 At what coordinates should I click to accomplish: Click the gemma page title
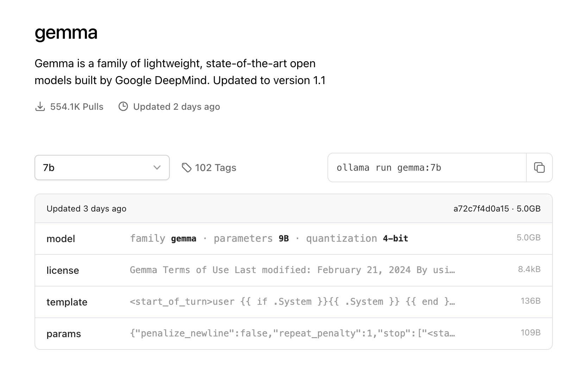point(66,33)
